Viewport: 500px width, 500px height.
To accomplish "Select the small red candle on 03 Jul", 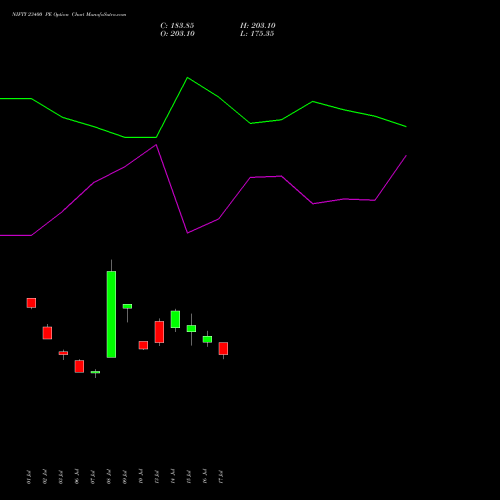I will pos(63,353).
